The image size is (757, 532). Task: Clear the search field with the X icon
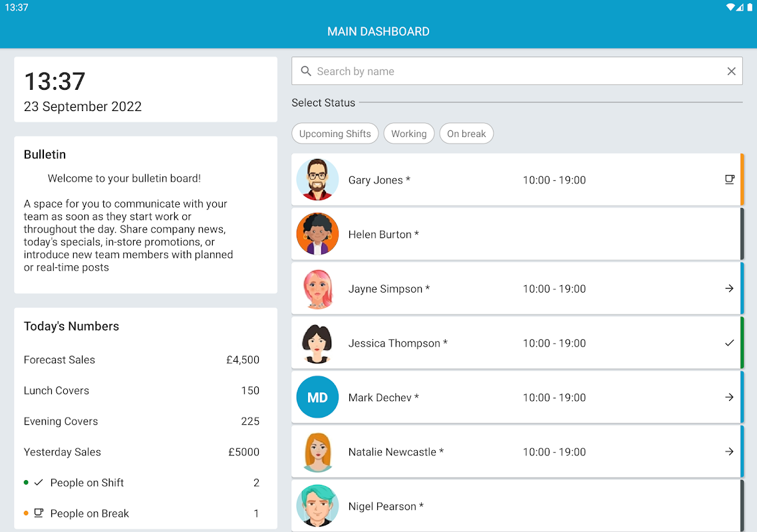tap(732, 71)
